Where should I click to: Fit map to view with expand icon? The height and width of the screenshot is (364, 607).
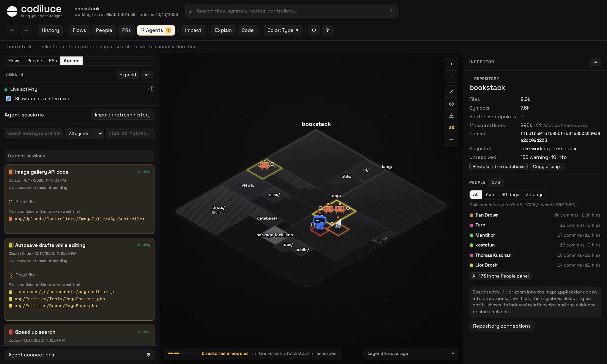(x=451, y=91)
